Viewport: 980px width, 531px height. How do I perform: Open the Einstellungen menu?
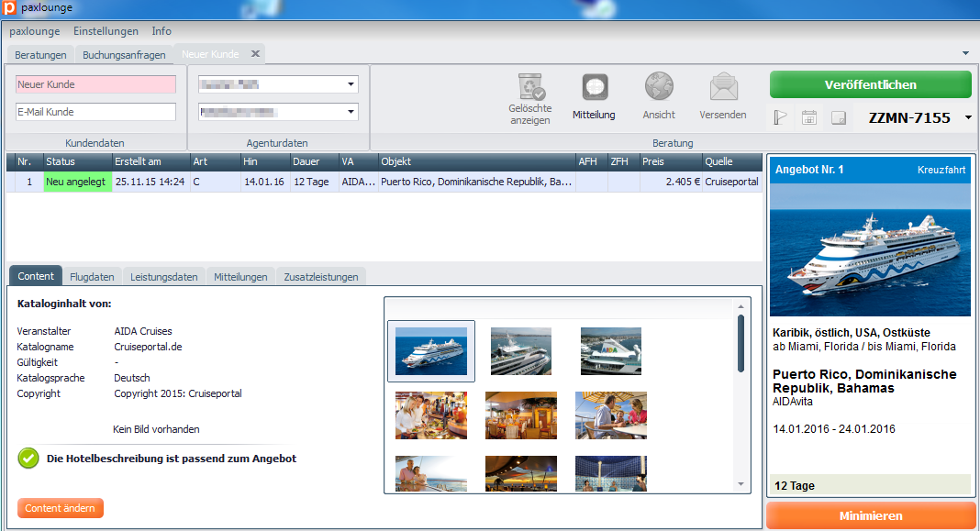pos(106,31)
